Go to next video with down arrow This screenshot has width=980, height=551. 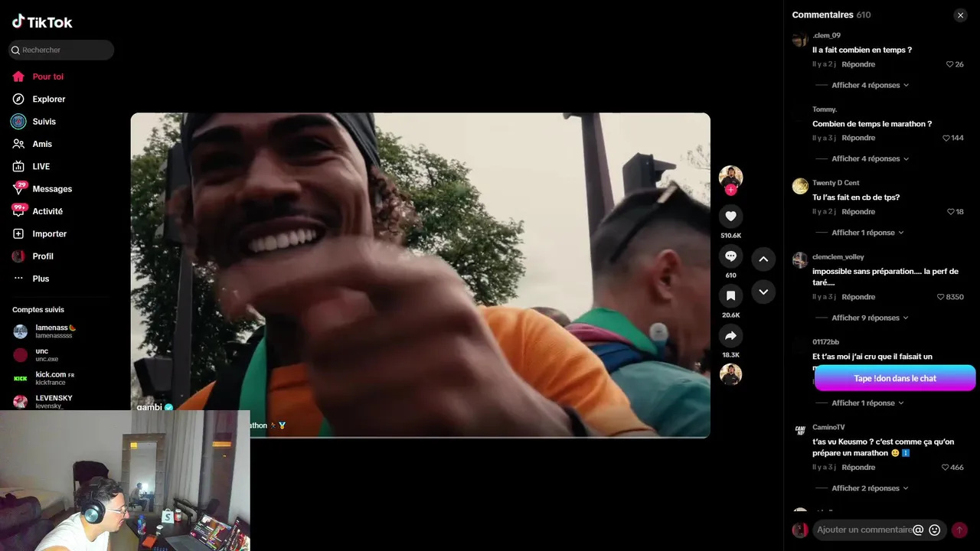[x=763, y=292]
